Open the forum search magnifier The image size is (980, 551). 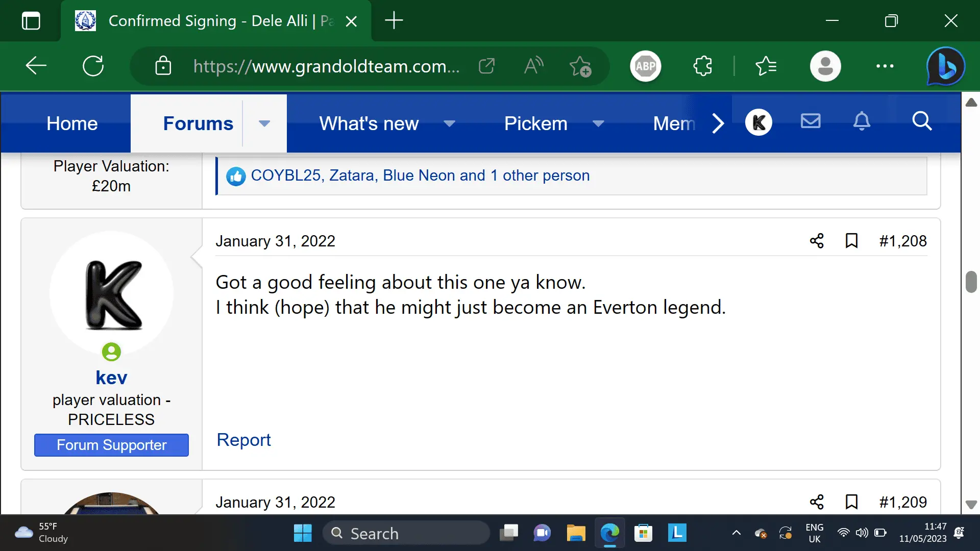pos(922,121)
